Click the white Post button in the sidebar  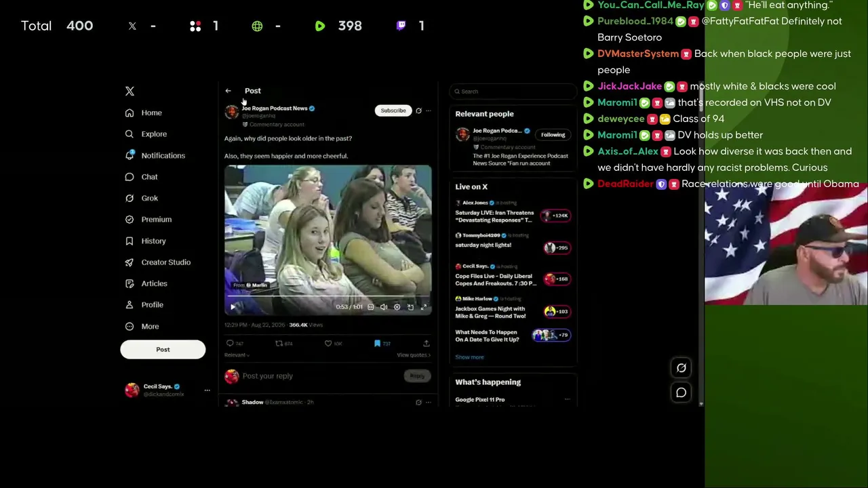coord(163,350)
